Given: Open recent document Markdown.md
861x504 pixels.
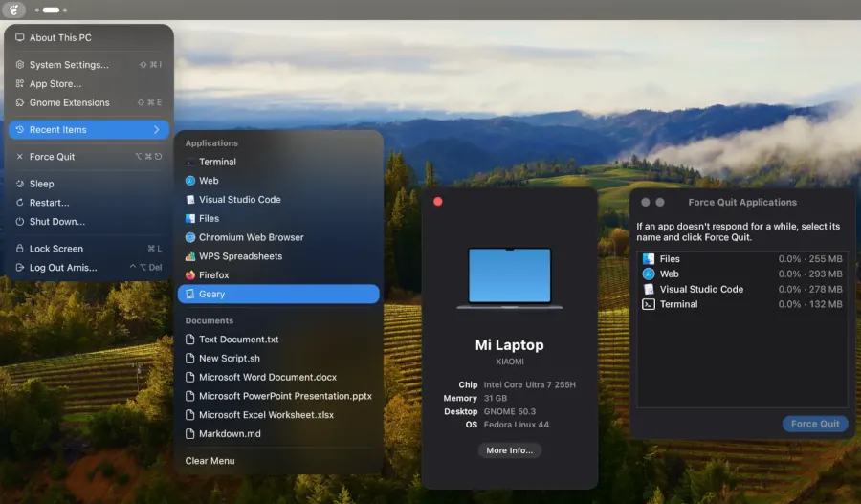Looking at the screenshot, I should point(278,434).
